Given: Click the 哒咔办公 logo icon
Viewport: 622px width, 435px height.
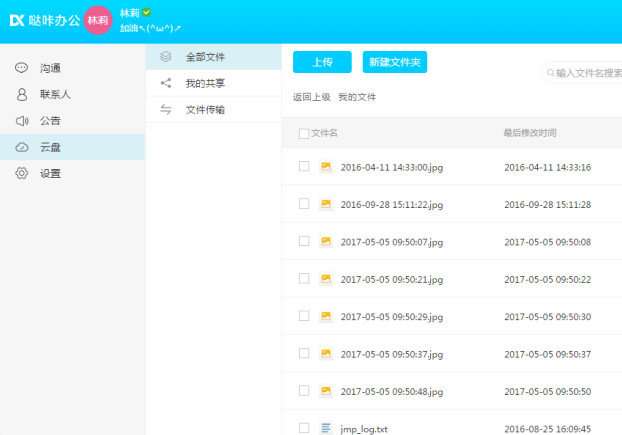Looking at the screenshot, I should pos(17,20).
